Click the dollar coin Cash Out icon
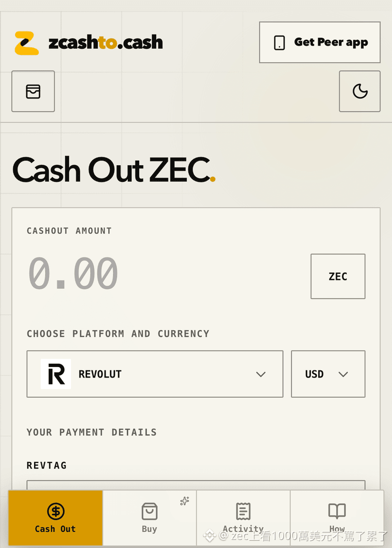The height and width of the screenshot is (548, 392). tap(56, 512)
